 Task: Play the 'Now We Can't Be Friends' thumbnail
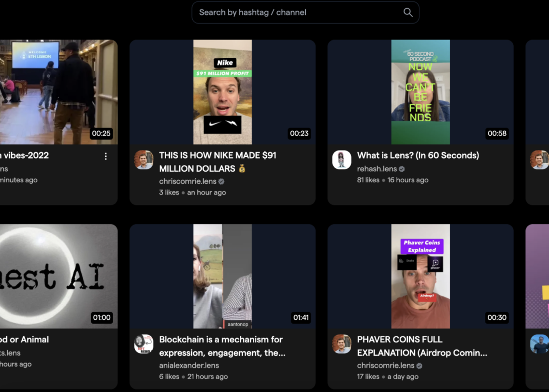pyautogui.click(x=420, y=92)
